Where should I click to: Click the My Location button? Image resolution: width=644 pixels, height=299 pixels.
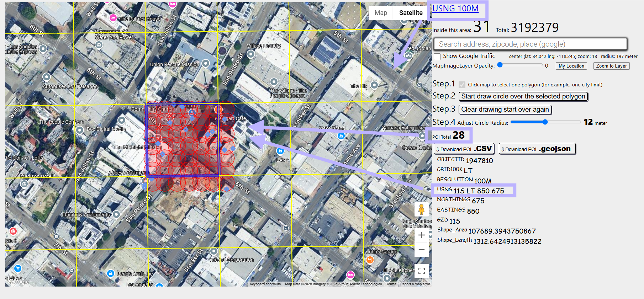coord(571,66)
